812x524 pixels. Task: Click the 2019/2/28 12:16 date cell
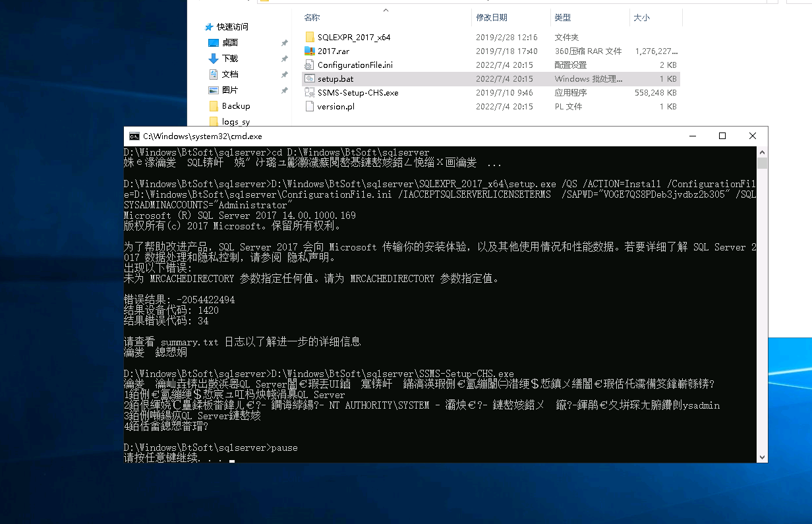[x=507, y=38]
